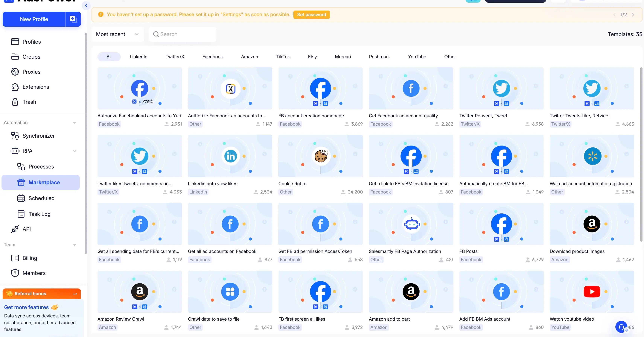Image resolution: width=644 pixels, height=337 pixels.
Task: Open Amazon add to cart title
Action: pyautogui.click(x=389, y=319)
